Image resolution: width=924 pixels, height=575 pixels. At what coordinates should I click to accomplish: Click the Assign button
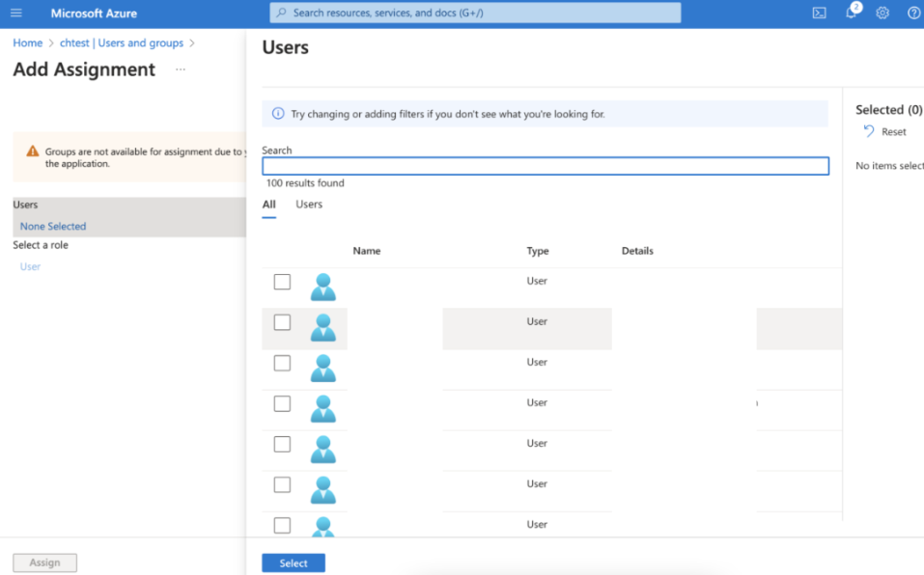[x=44, y=562]
